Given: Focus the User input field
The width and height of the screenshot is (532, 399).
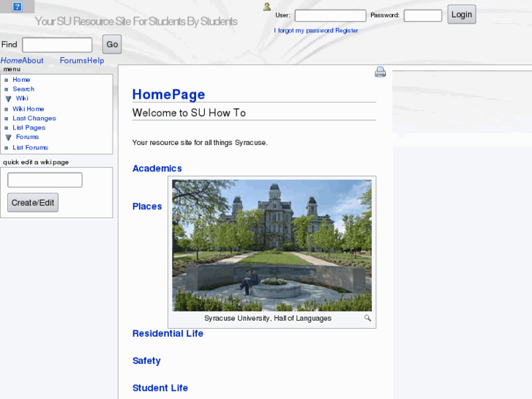Looking at the screenshot, I should click(330, 15).
